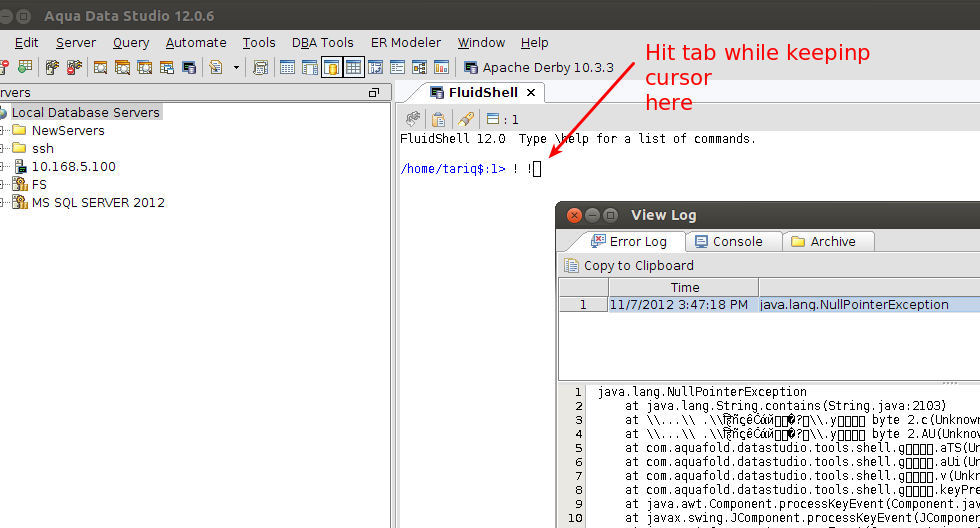Image resolution: width=980 pixels, height=528 pixels.
Task: Switch to the Console tab
Action: click(x=729, y=242)
